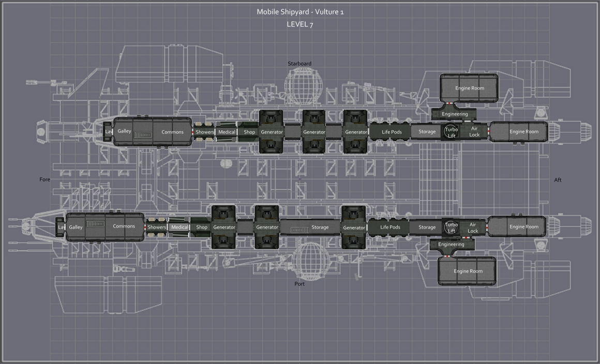Image resolution: width=600 pixels, height=364 pixels.
Task: Select the port generator beside Life Pods
Action: point(354,228)
